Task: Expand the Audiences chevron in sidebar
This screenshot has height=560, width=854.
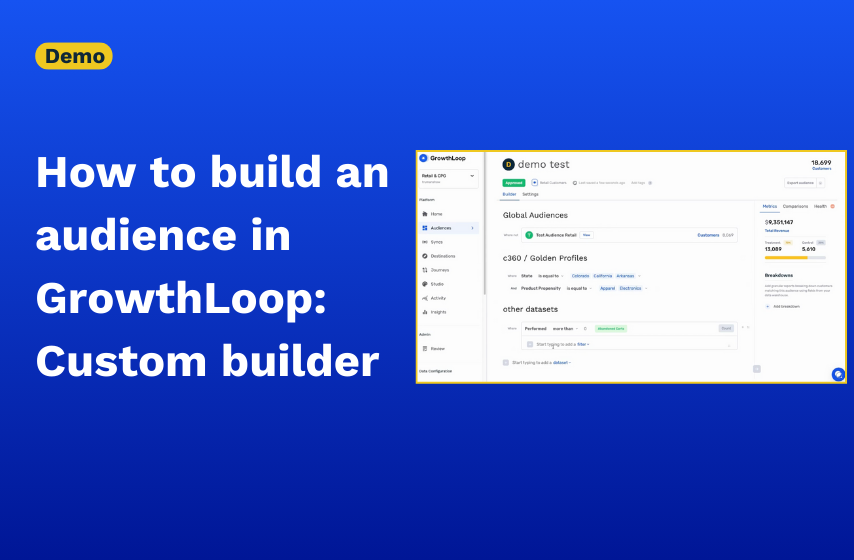Action: pos(472,228)
